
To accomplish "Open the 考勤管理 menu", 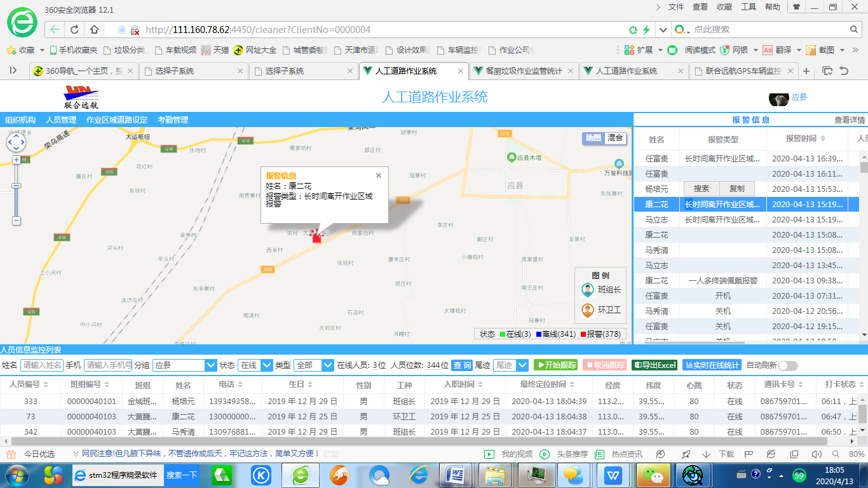I will [x=173, y=119].
